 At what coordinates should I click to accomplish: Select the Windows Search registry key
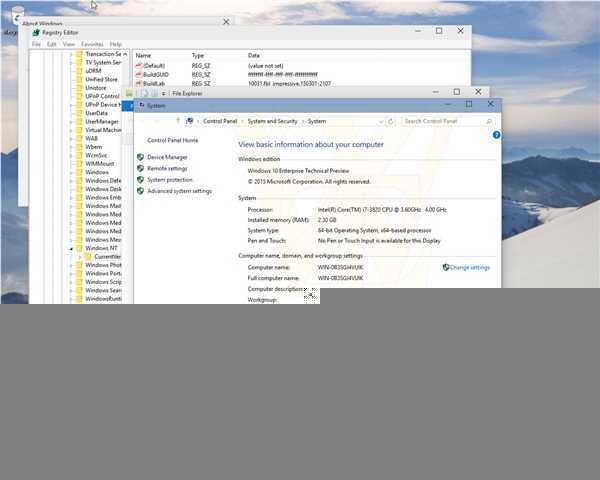pos(103,290)
